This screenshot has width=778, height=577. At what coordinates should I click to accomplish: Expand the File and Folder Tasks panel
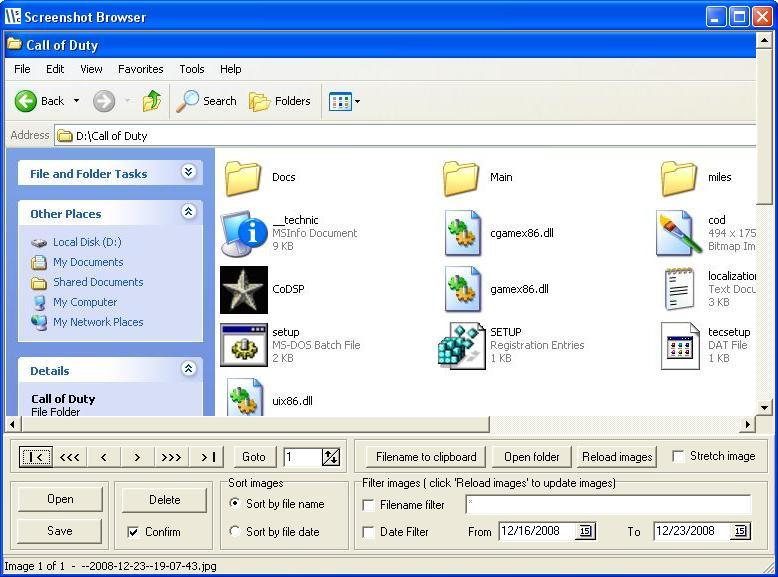click(x=188, y=172)
